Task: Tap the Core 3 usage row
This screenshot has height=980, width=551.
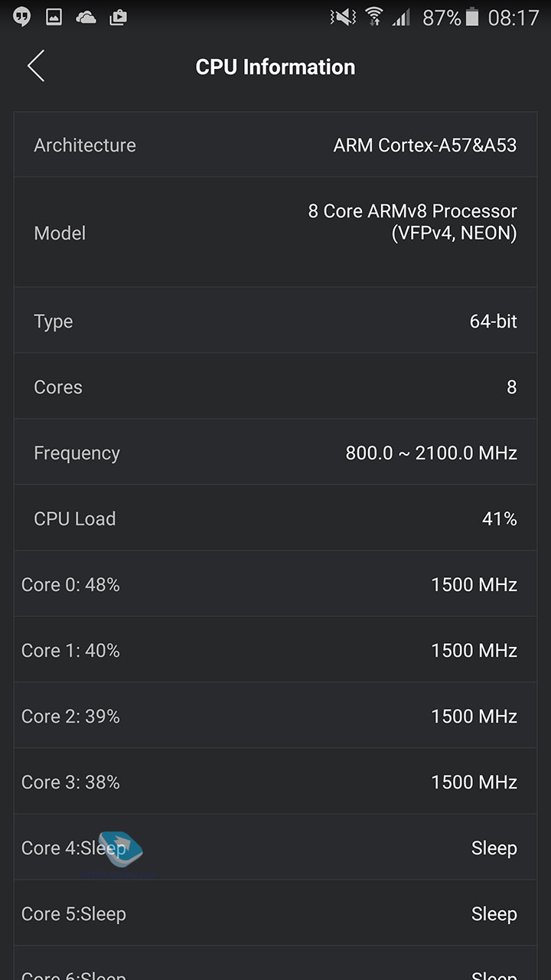Action: (x=275, y=782)
